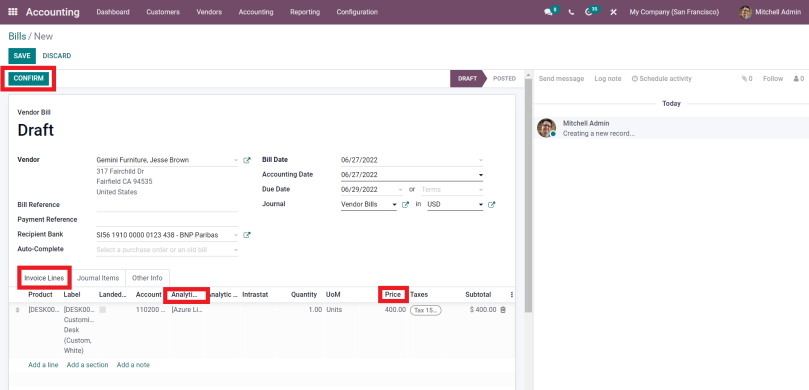Viewport: 809px width, 390px height.
Task: Click the followers person icon count
Action: coord(799,79)
